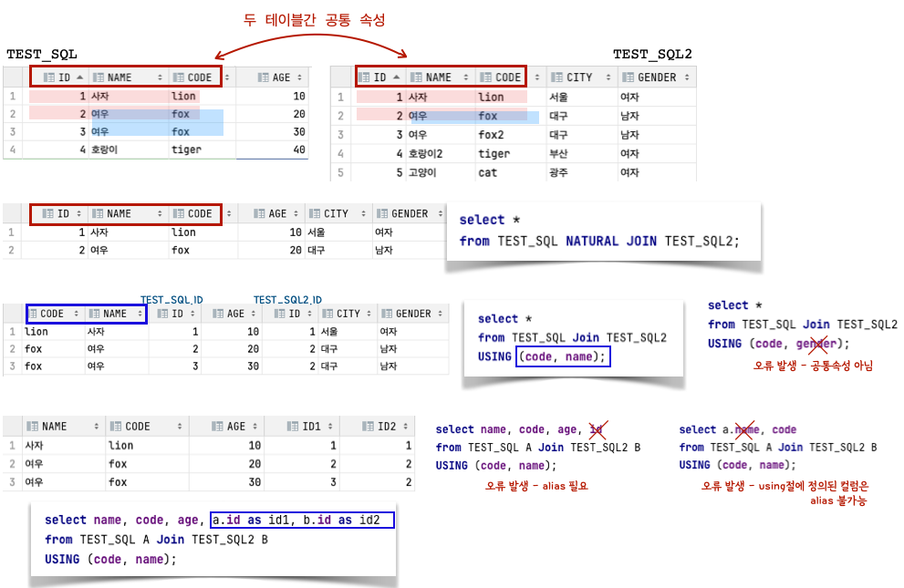Click the ID column icon in the NATURAL JOIN result
Screen dimensions: 904x588
click(x=48, y=213)
